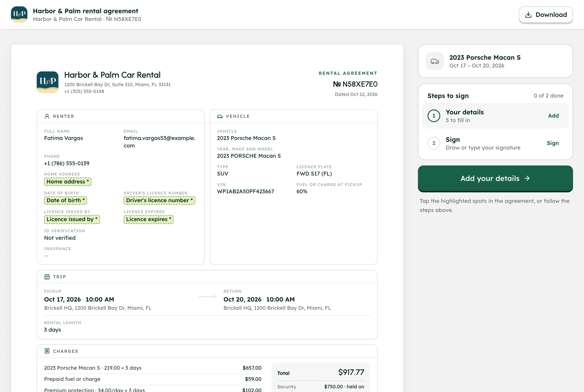Click phone number +1 (786) 555-0139

point(67,163)
